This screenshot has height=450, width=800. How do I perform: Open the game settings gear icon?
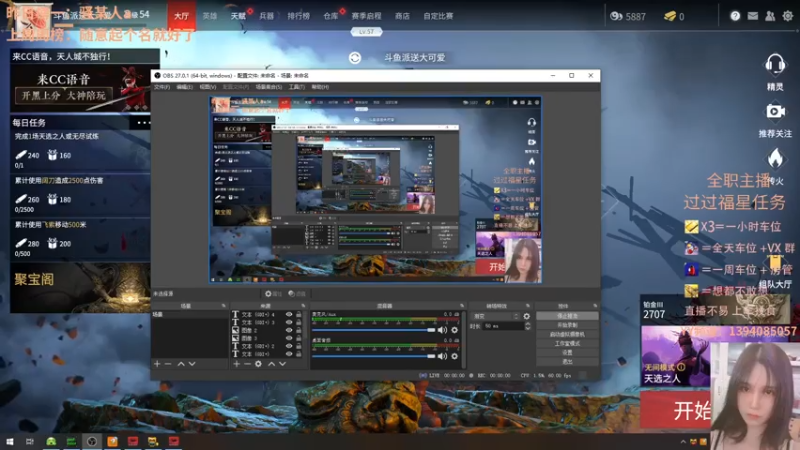[788, 16]
